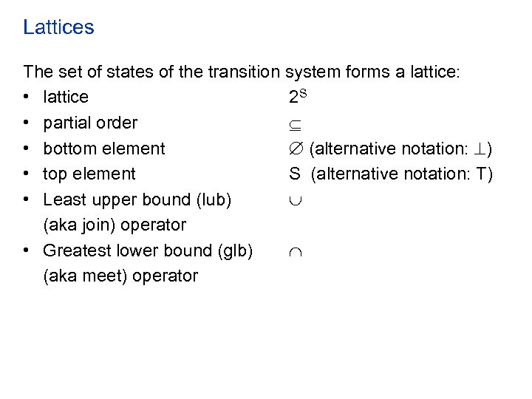Image resolution: width=532 pixels, height=399 pixels.
Task: Click the S beside top element
Action: pyautogui.click(x=295, y=174)
